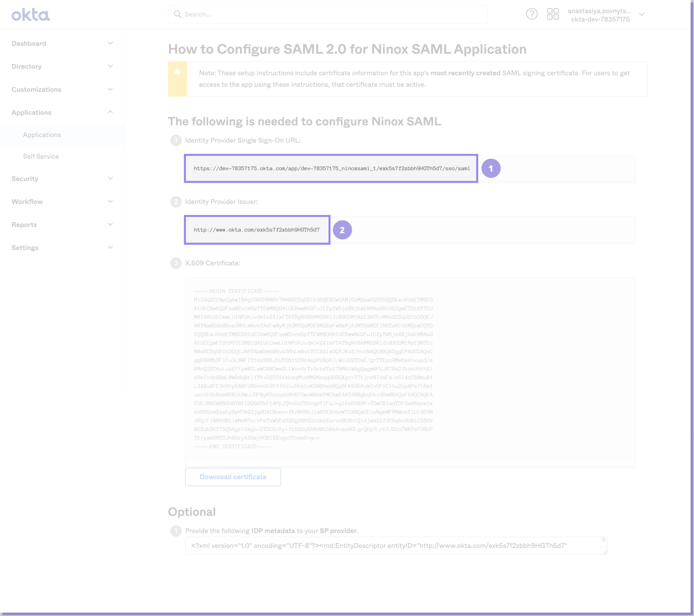Open the apps grid icon
694x616 pixels.
(552, 14)
